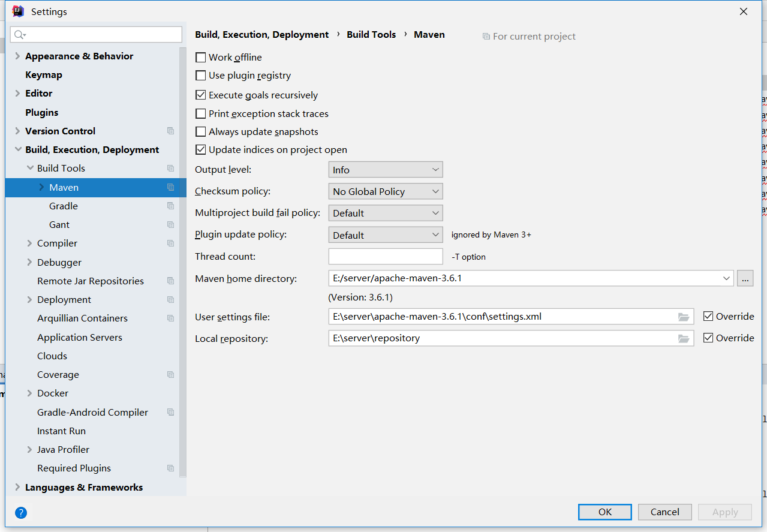Expand the Appearance & Behavior node
This screenshot has height=532, width=767.
17,56
